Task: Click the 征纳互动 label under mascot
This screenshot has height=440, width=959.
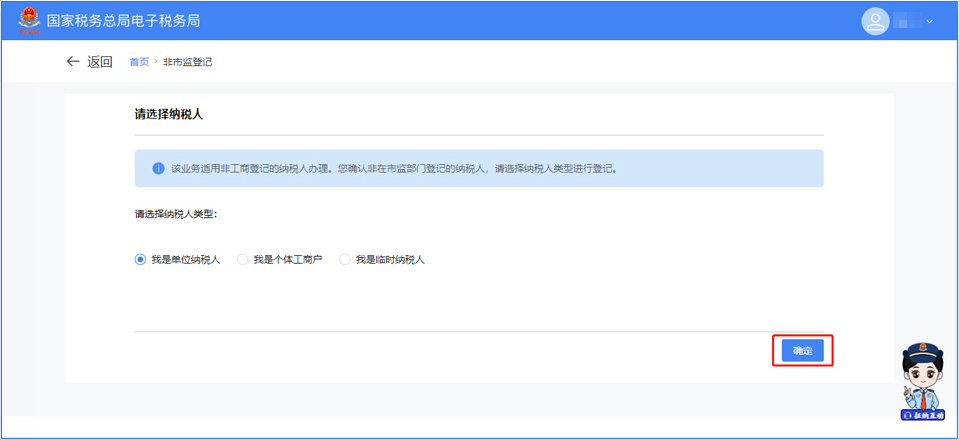Action: click(924, 414)
